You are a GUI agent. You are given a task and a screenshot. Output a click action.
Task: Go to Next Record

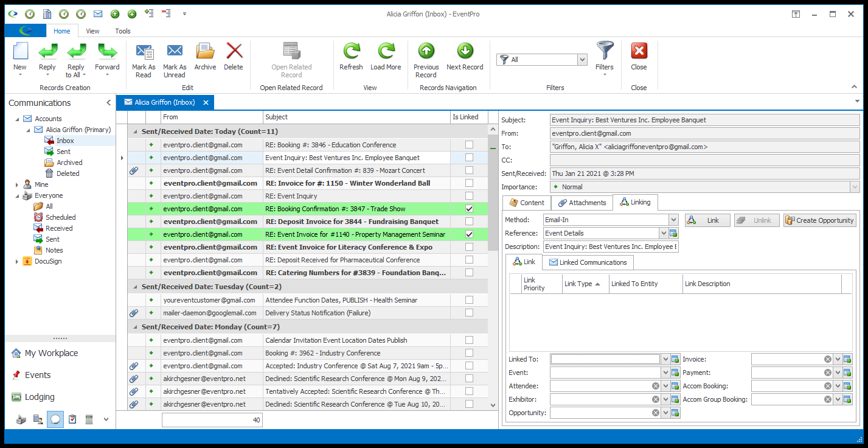tap(465, 56)
